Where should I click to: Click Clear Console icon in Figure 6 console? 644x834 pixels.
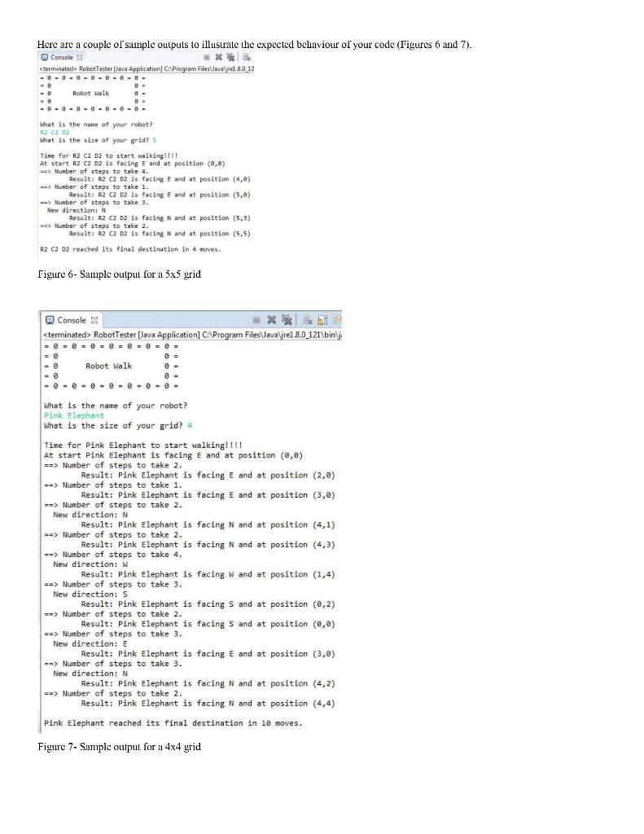[x=246, y=57]
